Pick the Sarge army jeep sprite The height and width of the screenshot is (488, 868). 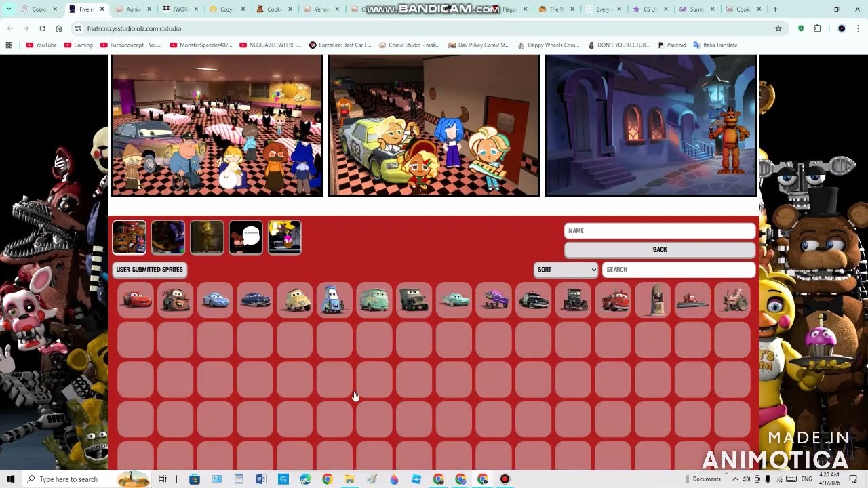pos(414,300)
